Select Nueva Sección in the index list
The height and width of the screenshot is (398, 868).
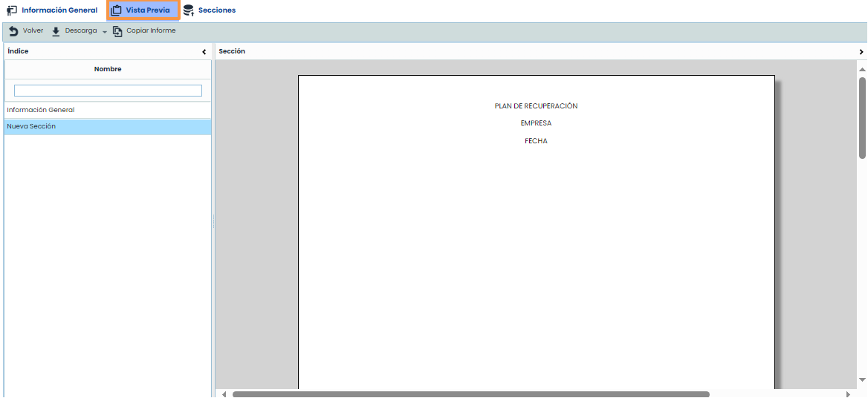pos(31,127)
